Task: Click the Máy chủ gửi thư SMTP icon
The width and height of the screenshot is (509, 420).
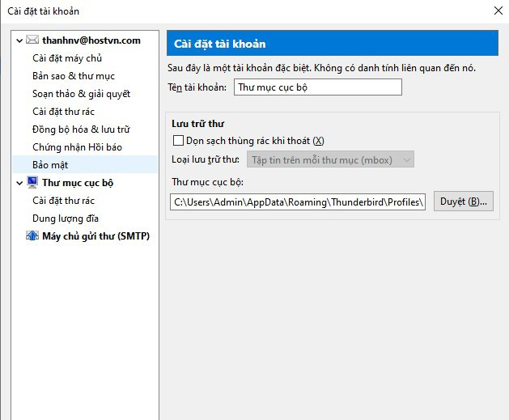Action: click(32, 236)
